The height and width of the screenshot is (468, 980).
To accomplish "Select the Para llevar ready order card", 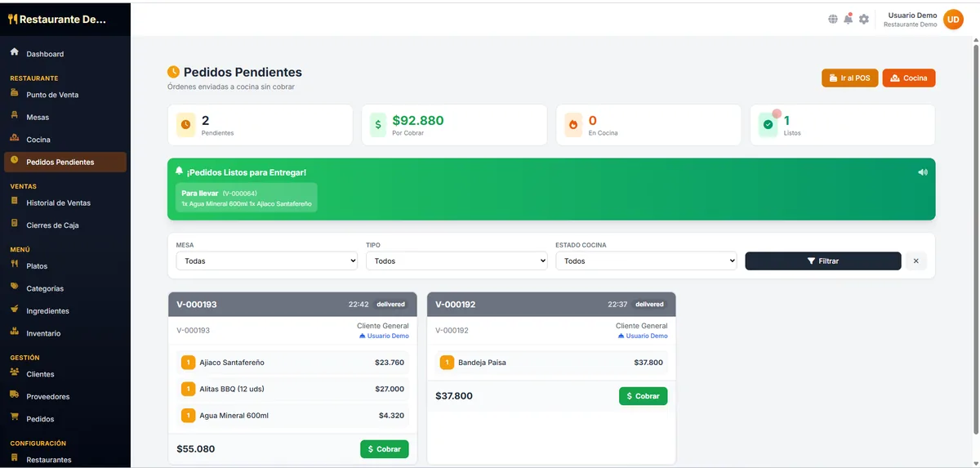I will pyautogui.click(x=246, y=198).
